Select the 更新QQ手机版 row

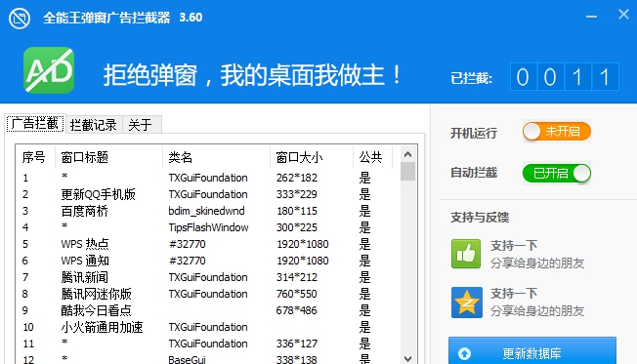(207, 194)
